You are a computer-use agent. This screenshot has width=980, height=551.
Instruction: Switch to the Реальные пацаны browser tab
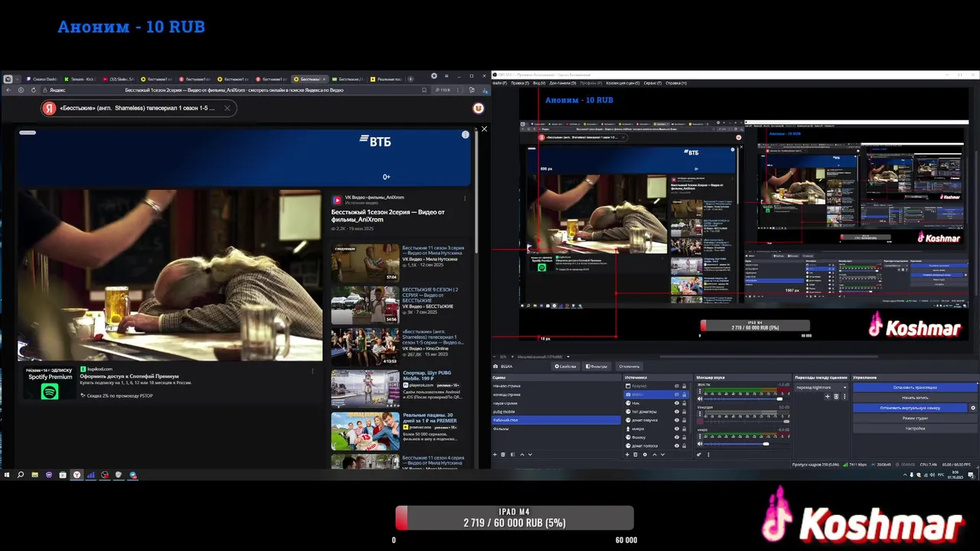click(387, 79)
